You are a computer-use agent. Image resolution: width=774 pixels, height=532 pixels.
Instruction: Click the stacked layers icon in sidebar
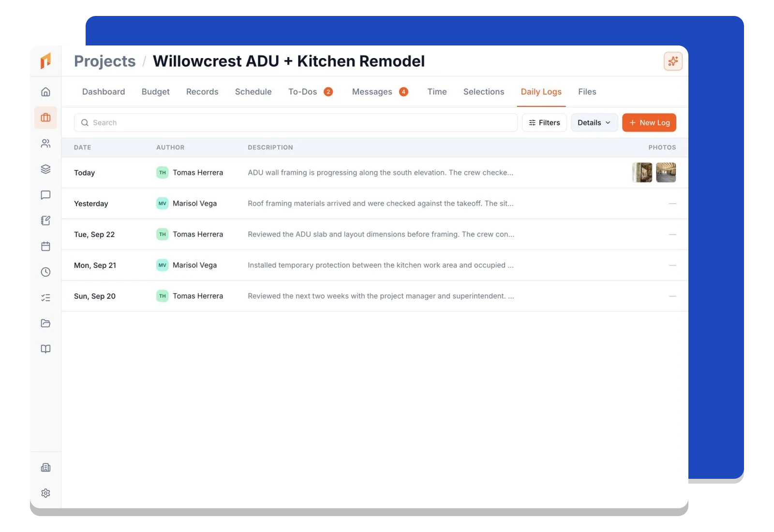pos(45,169)
